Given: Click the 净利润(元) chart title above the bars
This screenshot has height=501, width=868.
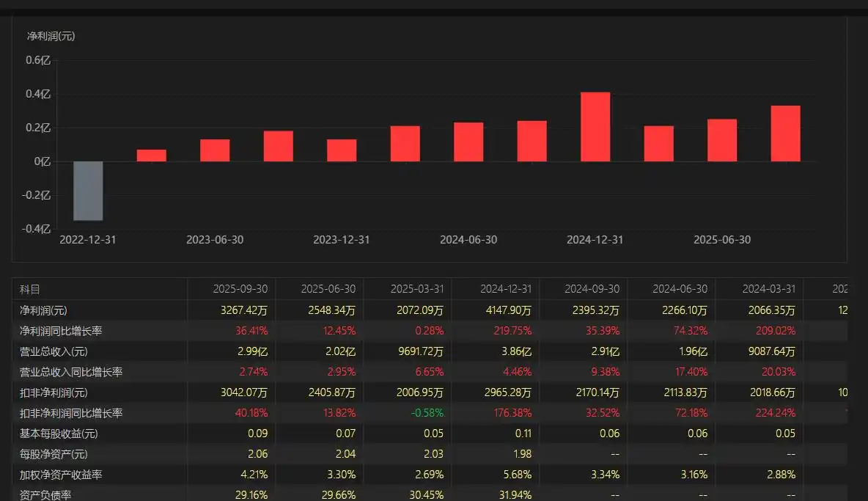Looking at the screenshot, I should click(51, 35).
